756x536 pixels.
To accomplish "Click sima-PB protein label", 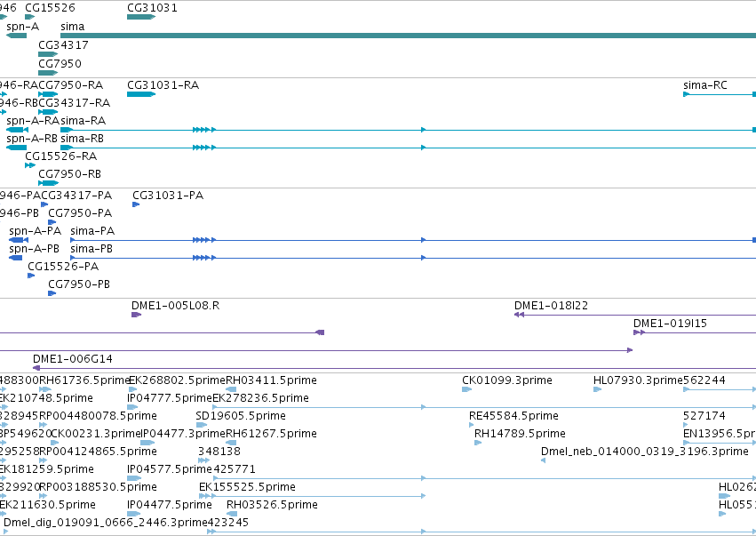I will click(92, 249).
